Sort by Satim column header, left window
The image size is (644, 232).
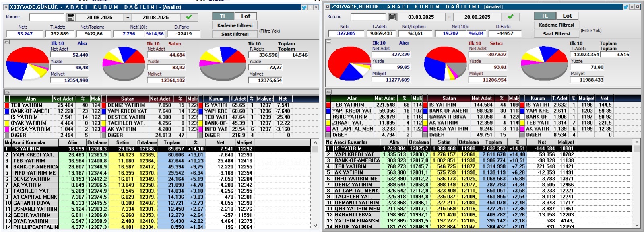pos(122,142)
